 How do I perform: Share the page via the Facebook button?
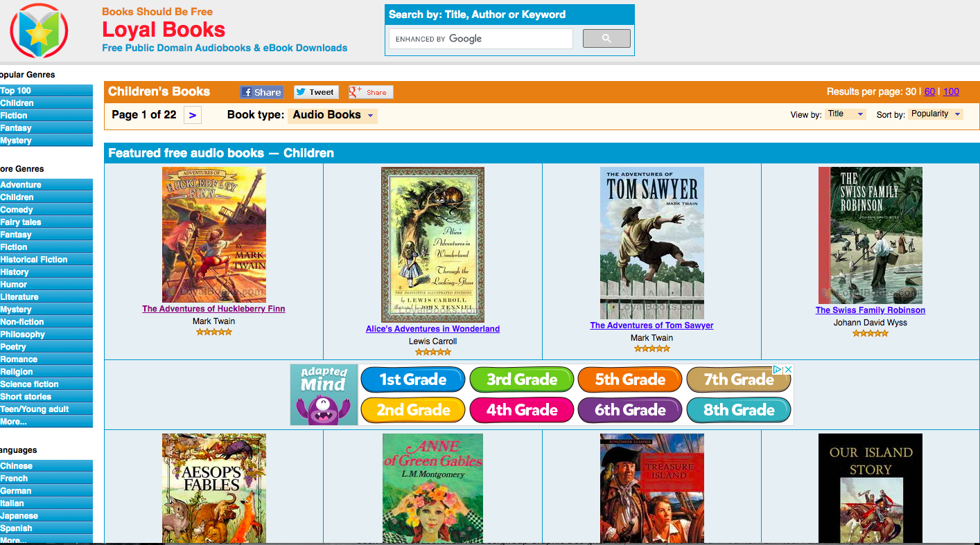tap(261, 92)
